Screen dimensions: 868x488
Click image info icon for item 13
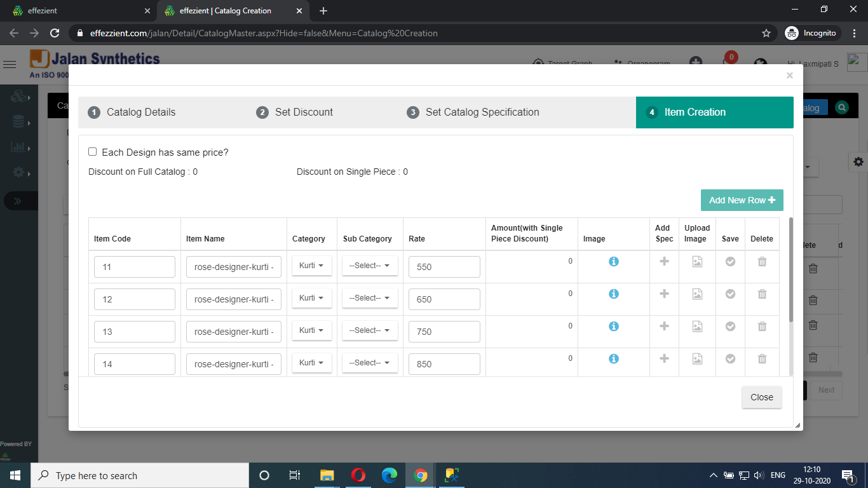[613, 326]
